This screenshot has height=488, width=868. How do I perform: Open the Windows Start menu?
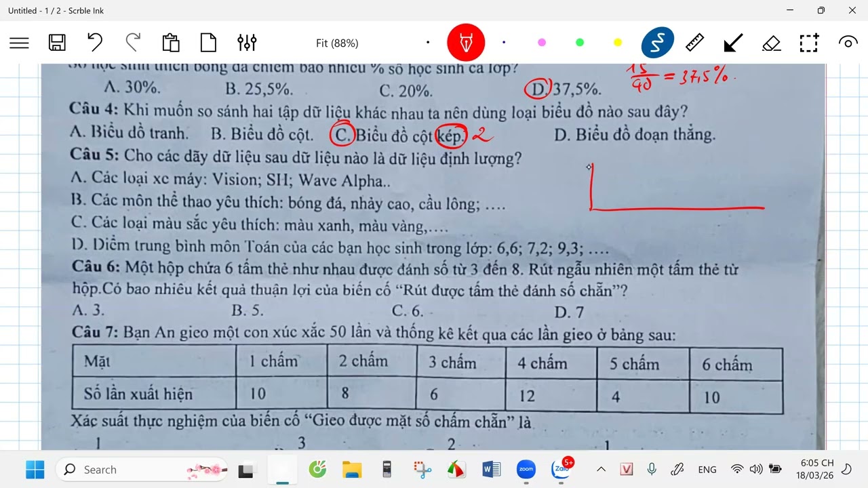[x=35, y=469]
